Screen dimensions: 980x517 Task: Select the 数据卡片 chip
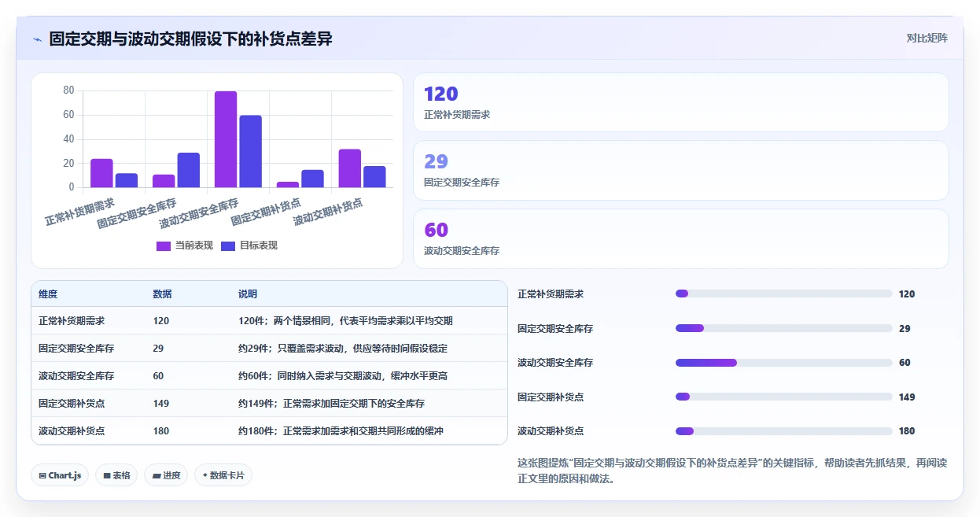(223, 475)
